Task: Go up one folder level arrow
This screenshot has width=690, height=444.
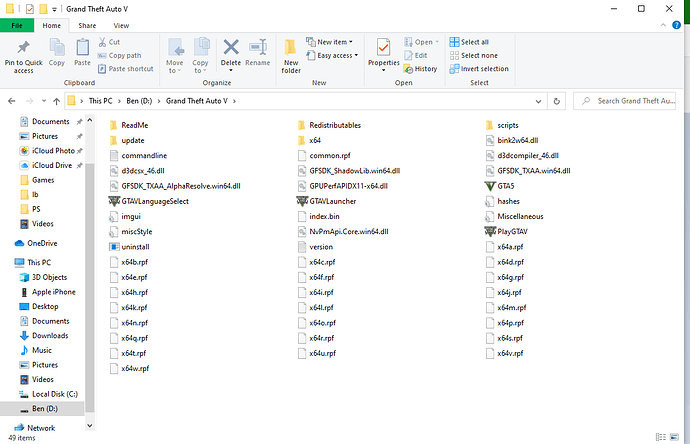Action: pos(56,101)
